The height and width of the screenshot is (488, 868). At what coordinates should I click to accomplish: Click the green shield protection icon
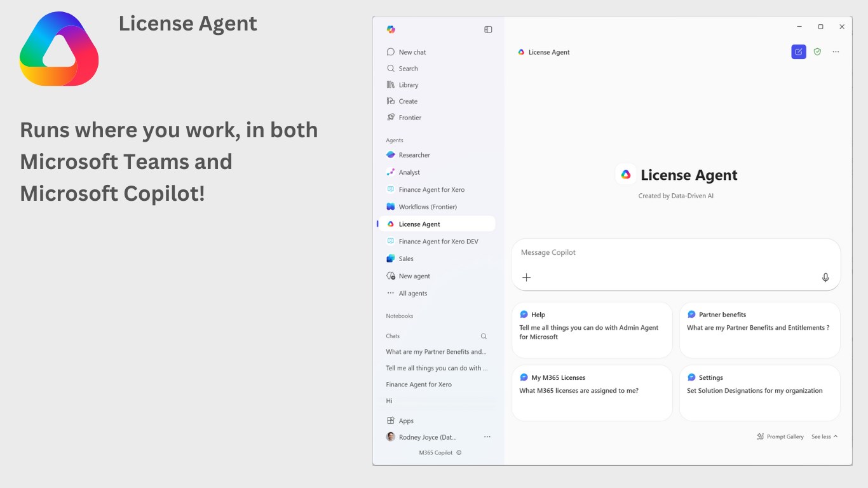pos(817,52)
